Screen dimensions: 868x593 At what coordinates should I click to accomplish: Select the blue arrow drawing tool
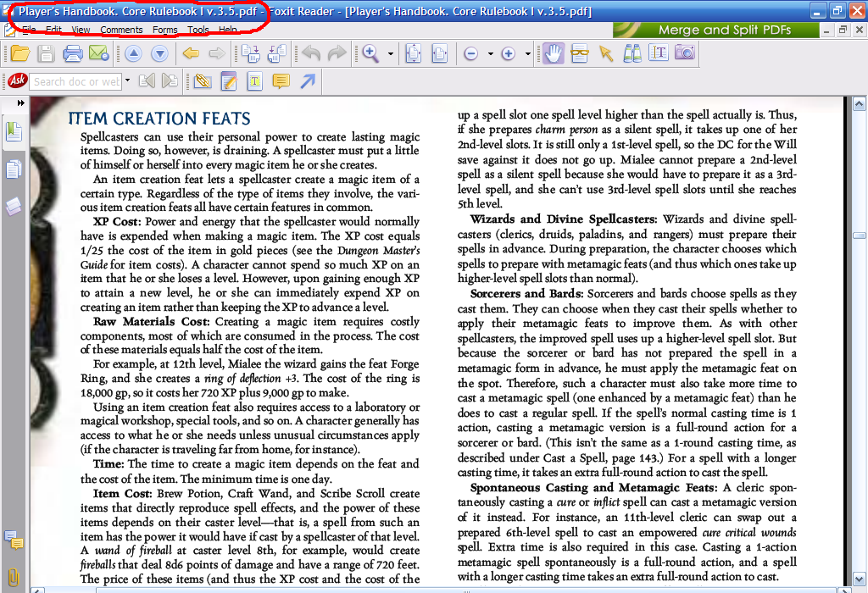308,81
